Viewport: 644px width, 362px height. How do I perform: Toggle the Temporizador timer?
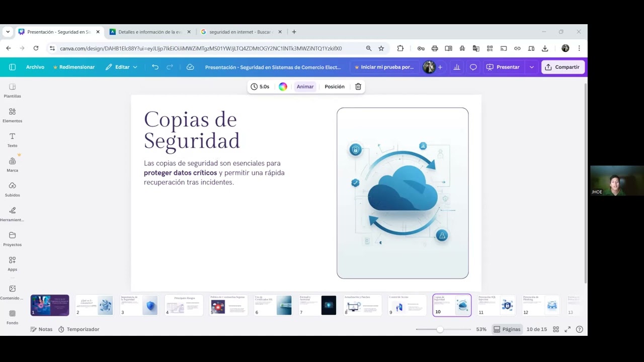78,329
